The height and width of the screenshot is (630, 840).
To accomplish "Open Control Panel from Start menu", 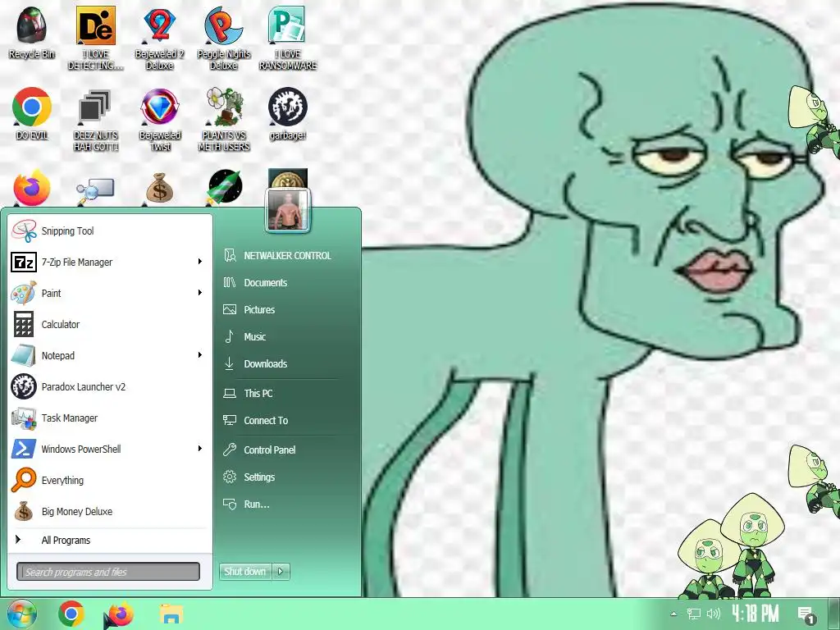I will (x=287, y=450).
